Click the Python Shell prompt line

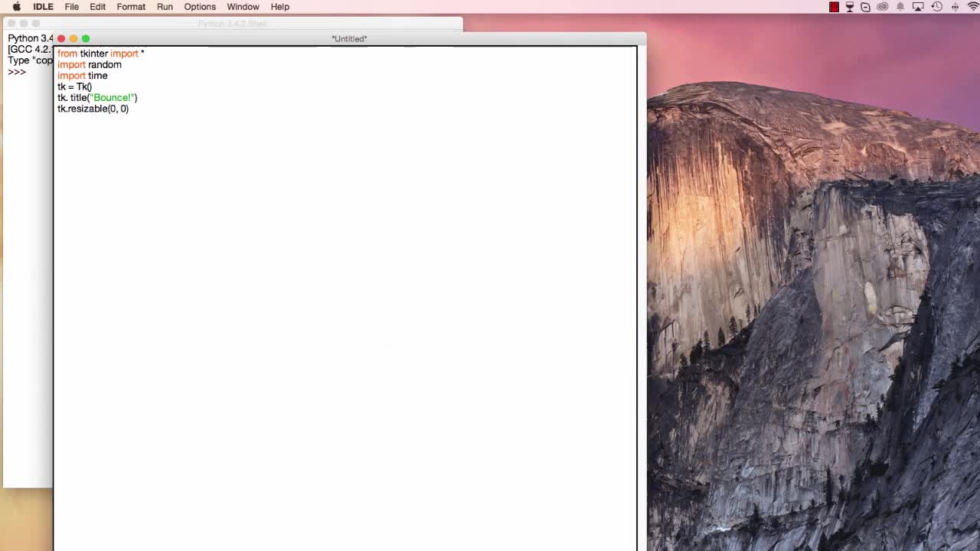pos(29,72)
